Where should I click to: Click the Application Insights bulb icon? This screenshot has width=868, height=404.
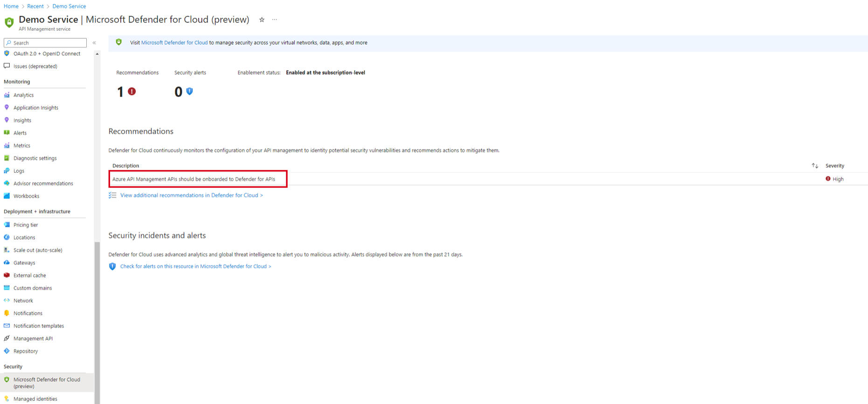pyautogui.click(x=7, y=108)
